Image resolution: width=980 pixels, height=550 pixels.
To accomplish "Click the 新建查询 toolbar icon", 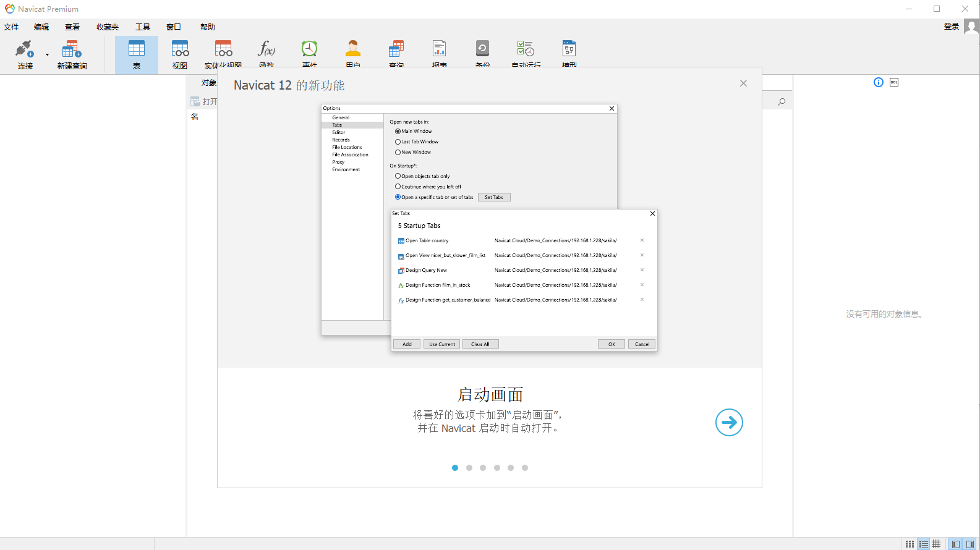I will pyautogui.click(x=72, y=54).
